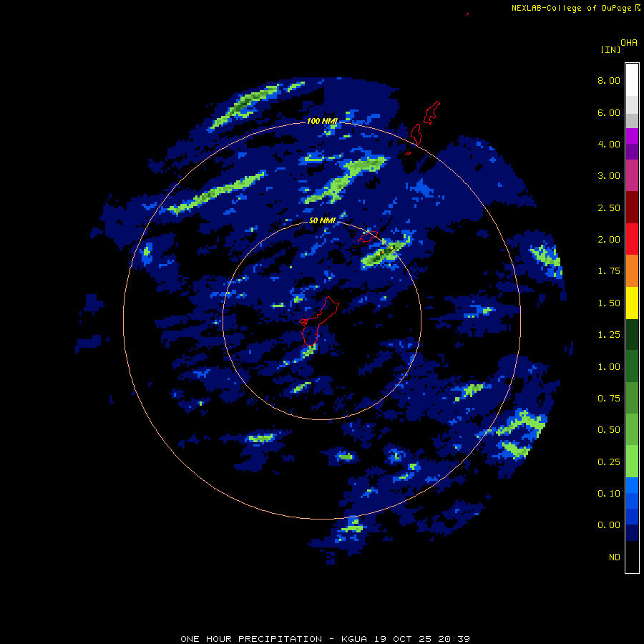Click the light blue 0.10 legend swatch

coord(632,485)
